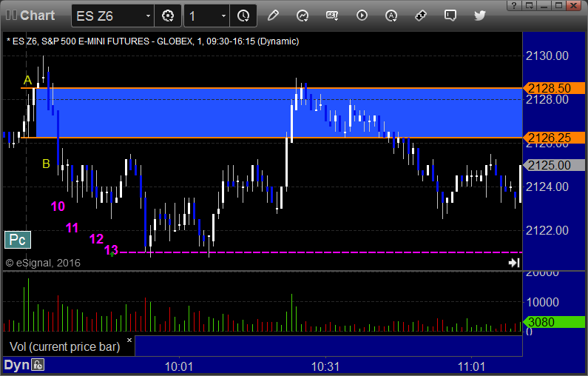Click the magenta count number 11
This screenshot has width=588, height=376.
tap(72, 227)
